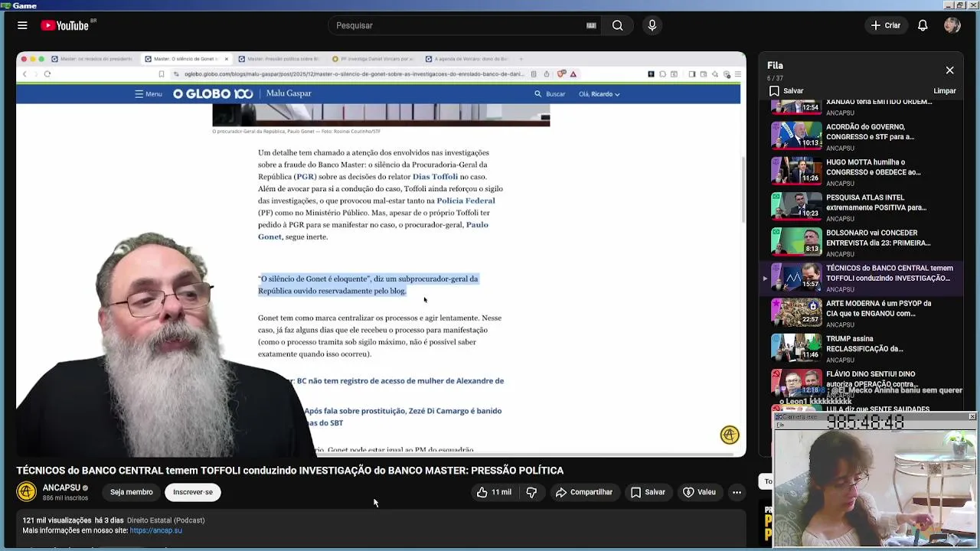Minimize the Game window
The image size is (980, 551).
[950, 5]
